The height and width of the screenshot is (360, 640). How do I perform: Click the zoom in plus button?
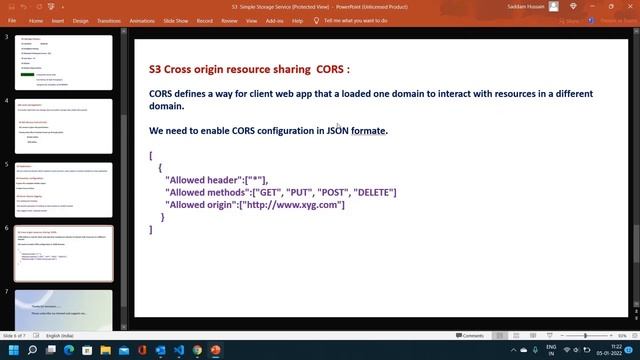611,336
